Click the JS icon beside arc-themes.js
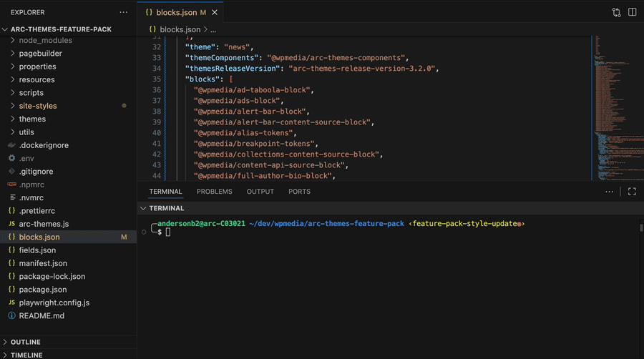 click(x=12, y=224)
